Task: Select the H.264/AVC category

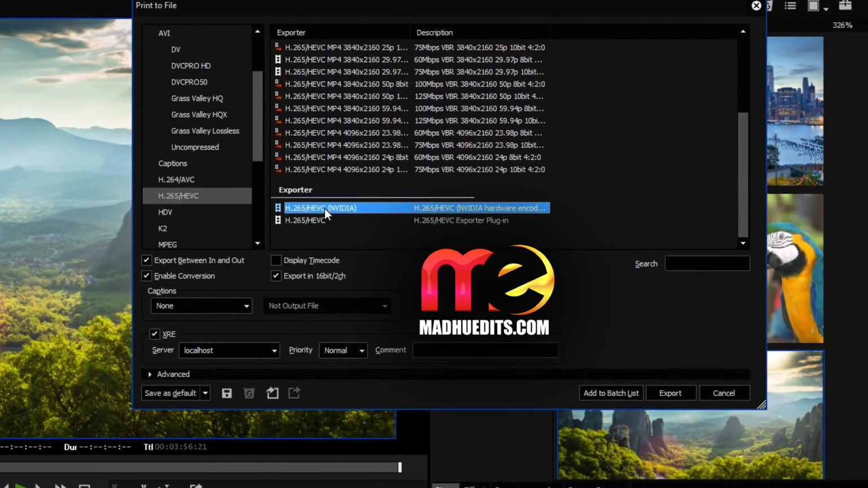Action: tap(177, 179)
